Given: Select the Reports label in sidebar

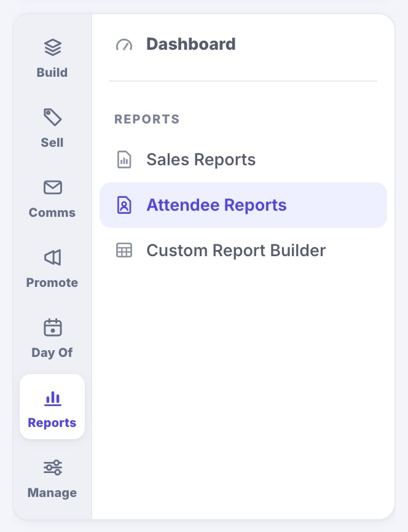Looking at the screenshot, I should pos(52,423).
